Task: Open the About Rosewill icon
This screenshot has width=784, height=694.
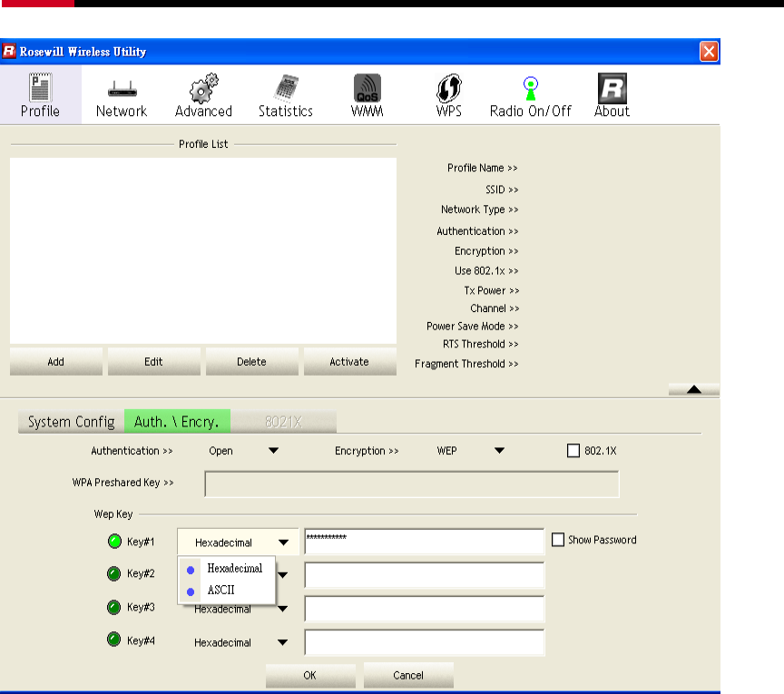Action: (612, 88)
